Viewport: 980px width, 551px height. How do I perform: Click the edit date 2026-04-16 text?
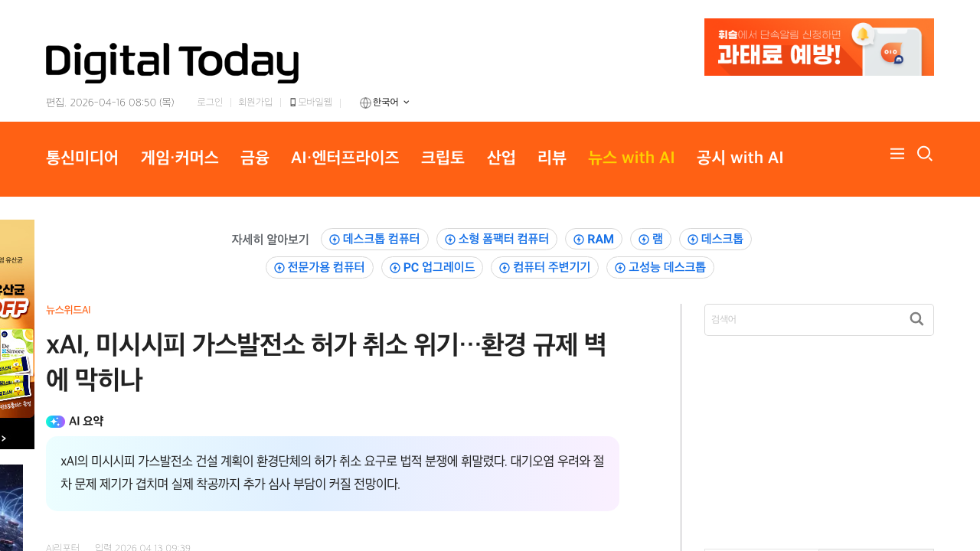pos(110,102)
